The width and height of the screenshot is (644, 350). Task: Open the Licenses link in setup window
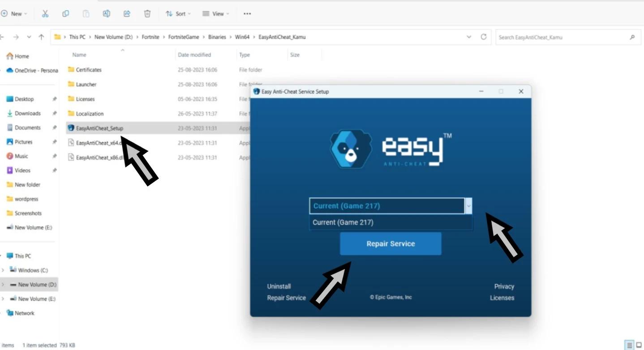coord(502,298)
